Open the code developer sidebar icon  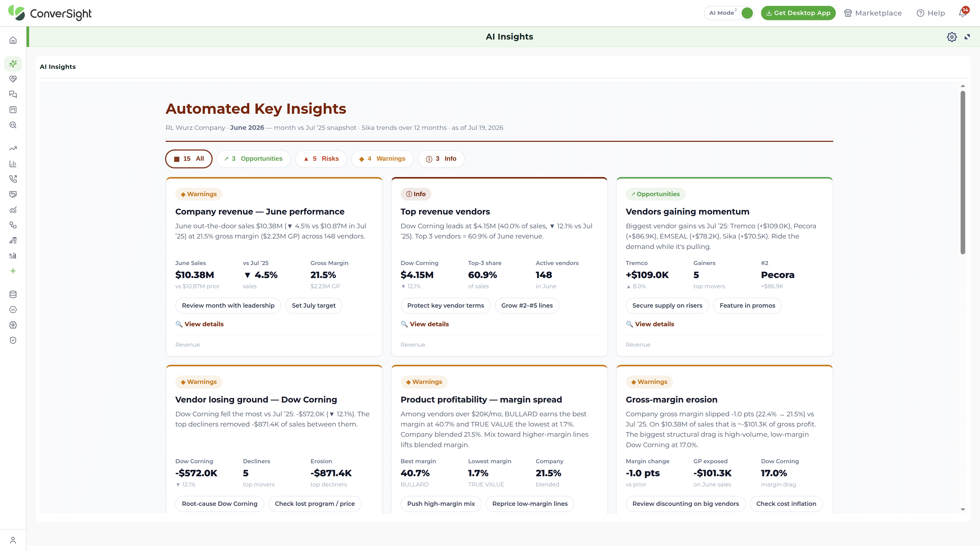13,309
